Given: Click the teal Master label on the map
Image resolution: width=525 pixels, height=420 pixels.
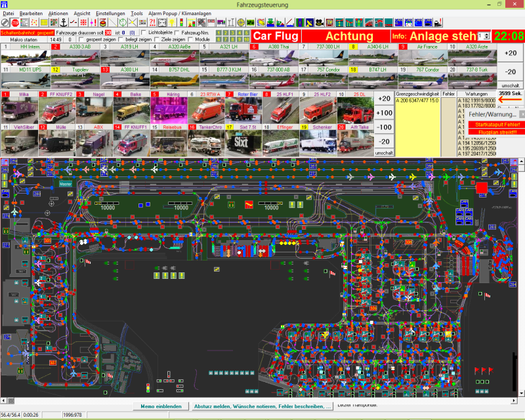Looking at the screenshot, I should pyautogui.click(x=66, y=184).
